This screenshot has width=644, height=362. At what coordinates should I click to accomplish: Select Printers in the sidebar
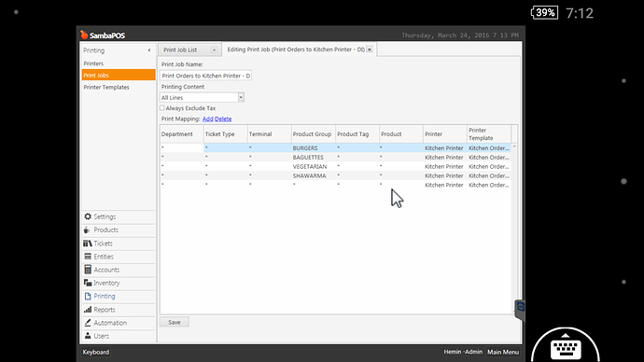(x=93, y=63)
